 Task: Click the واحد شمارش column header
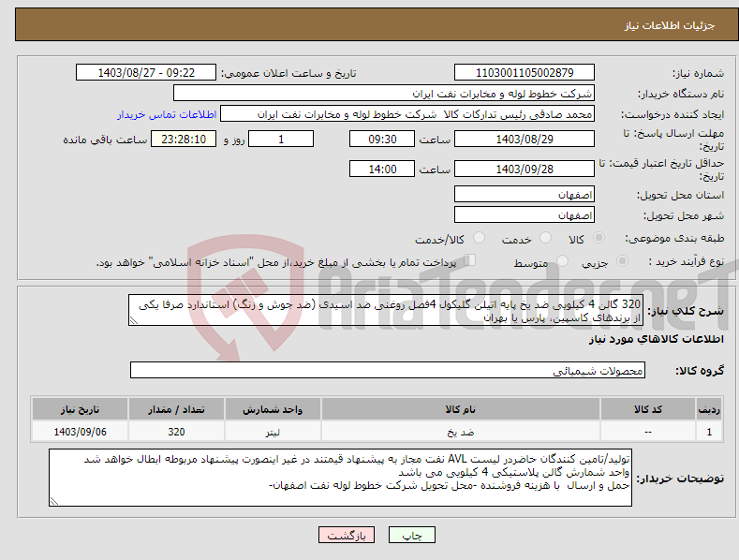[273, 409]
